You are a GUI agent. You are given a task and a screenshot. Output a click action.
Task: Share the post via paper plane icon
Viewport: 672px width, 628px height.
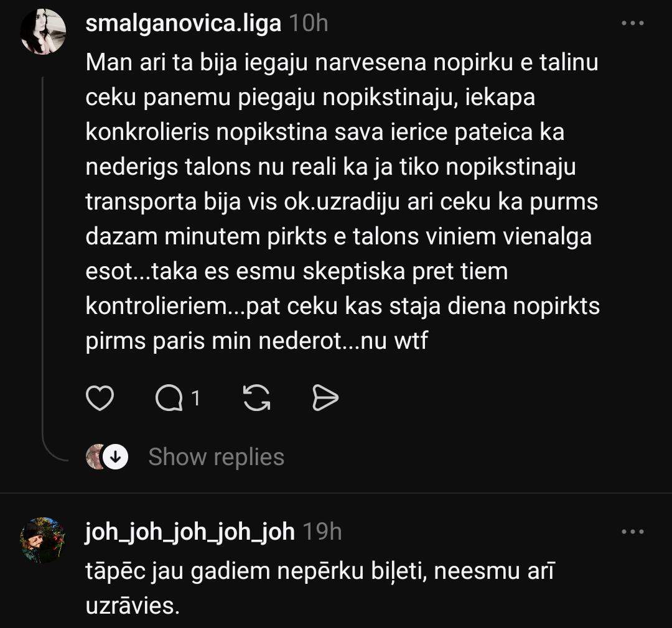click(x=324, y=399)
